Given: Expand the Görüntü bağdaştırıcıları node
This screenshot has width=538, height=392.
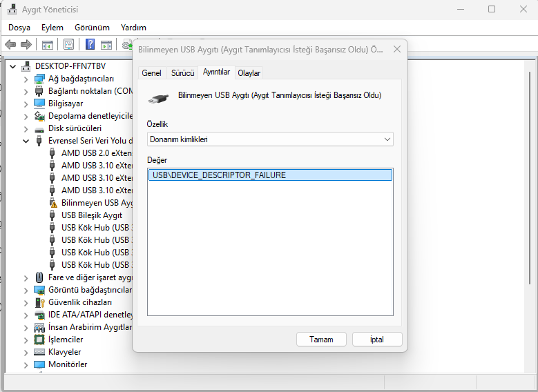Looking at the screenshot, I should coord(26,290).
